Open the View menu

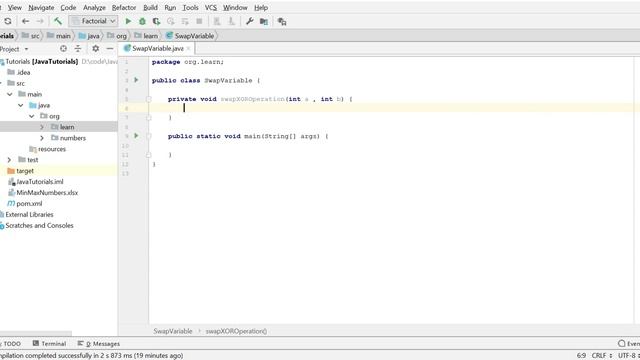(x=15, y=7)
